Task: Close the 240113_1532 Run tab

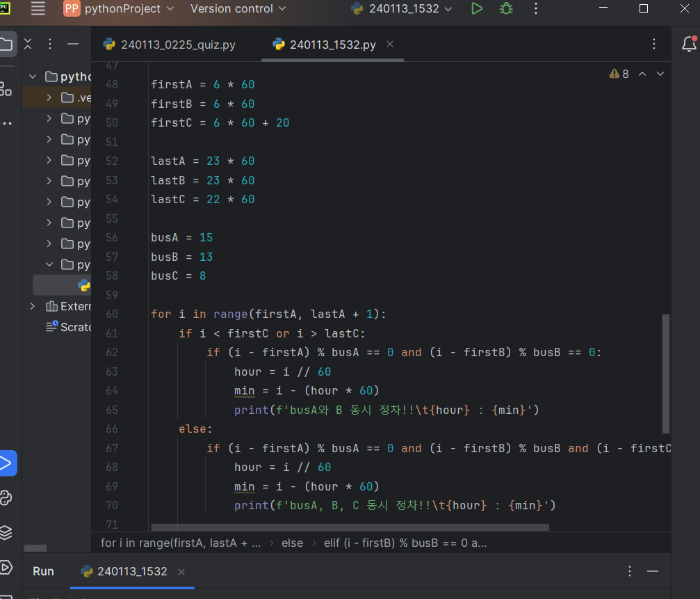Action: [x=181, y=571]
